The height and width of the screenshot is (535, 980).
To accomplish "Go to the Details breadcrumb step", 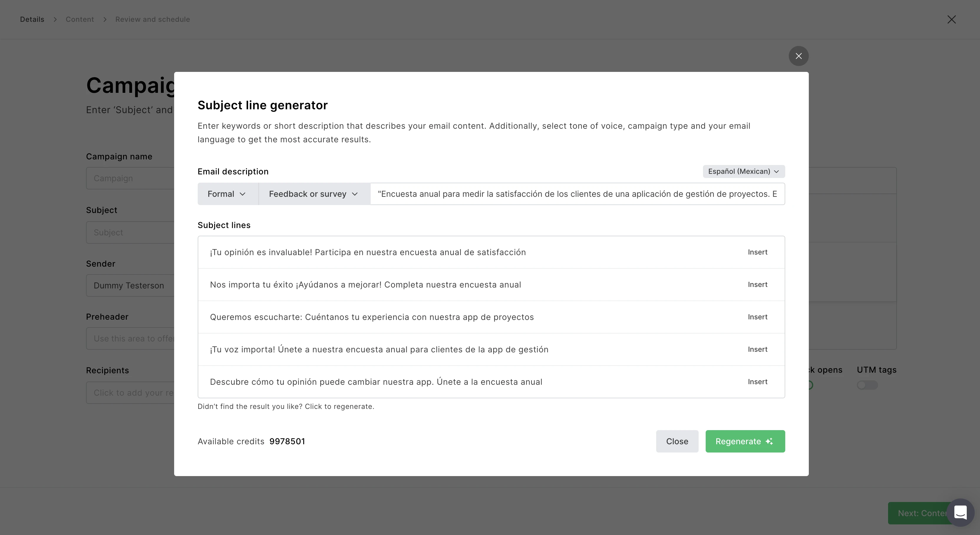I will (32, 19).
